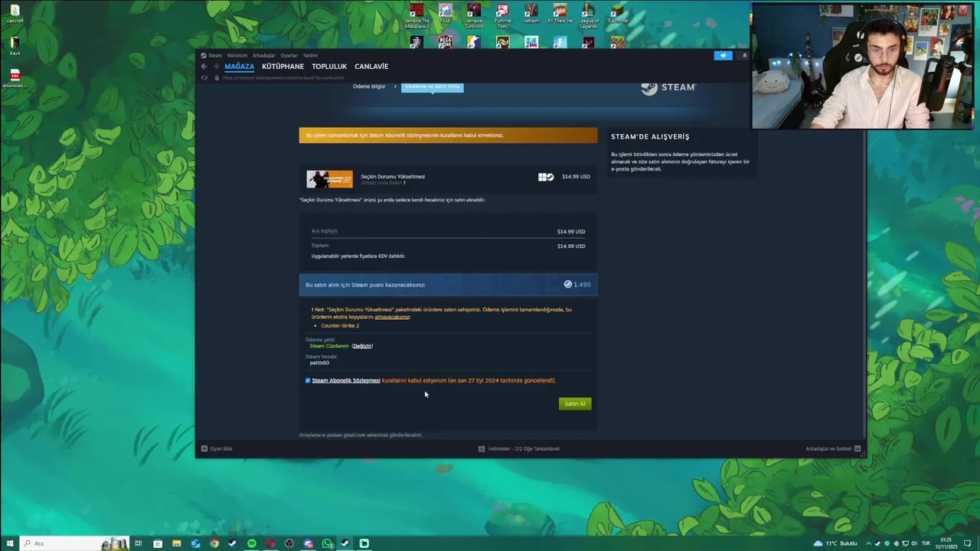This screenshot has height=551, width=980.
Task: Click the taskbar Ara search box
Action: pos(73,543)
